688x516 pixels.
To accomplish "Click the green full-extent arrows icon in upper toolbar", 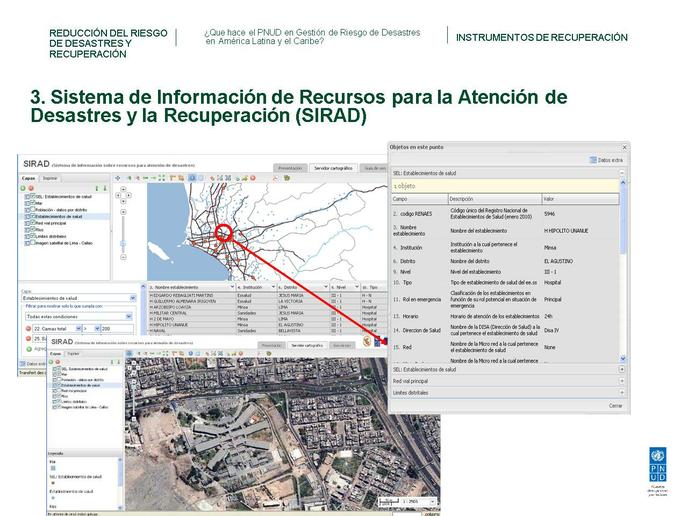I will pos(162,178).
